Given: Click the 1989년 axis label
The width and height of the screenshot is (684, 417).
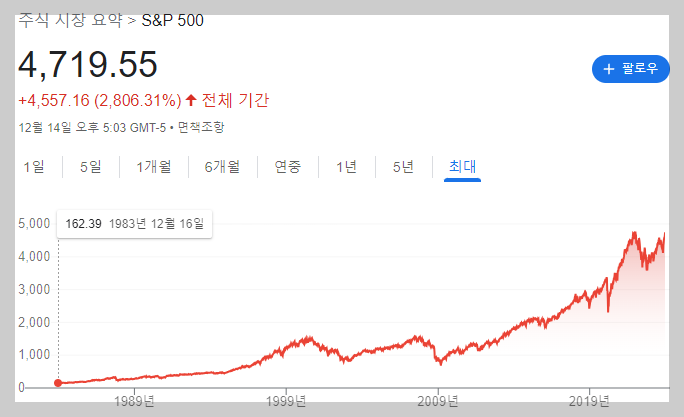Looking at the screenshot, I should click(134, 401).
